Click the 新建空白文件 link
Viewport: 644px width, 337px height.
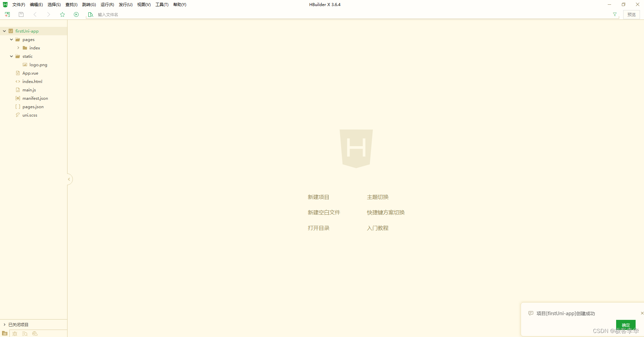324,213
